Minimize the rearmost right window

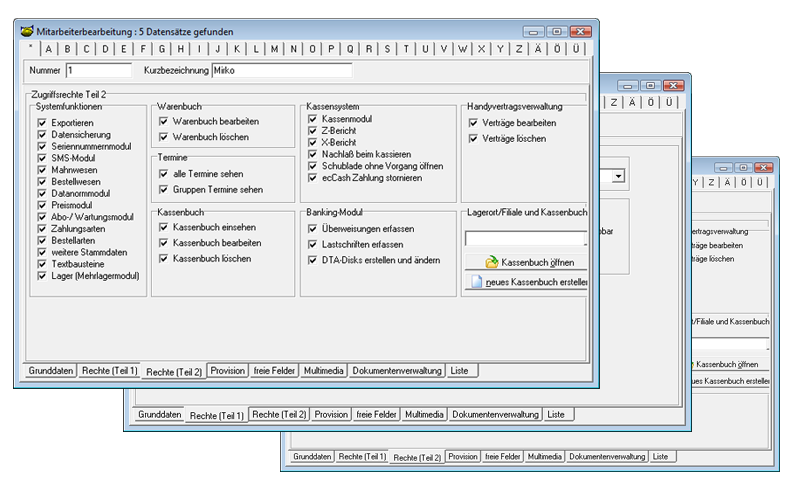724,168
